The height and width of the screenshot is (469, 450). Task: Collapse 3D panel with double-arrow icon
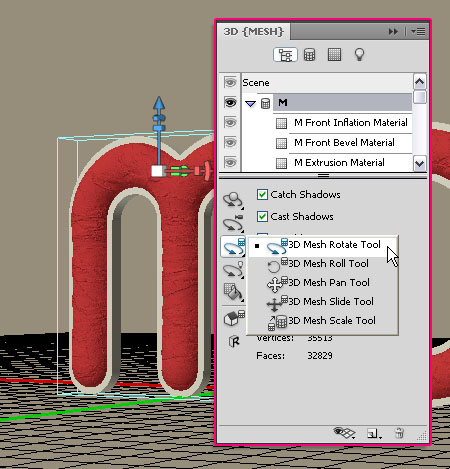coord(393,32)
